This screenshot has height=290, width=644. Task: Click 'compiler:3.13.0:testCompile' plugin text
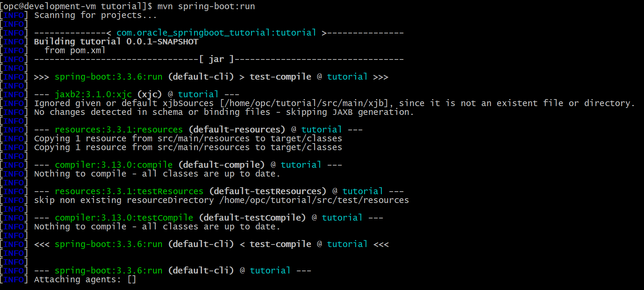point(124,218)
